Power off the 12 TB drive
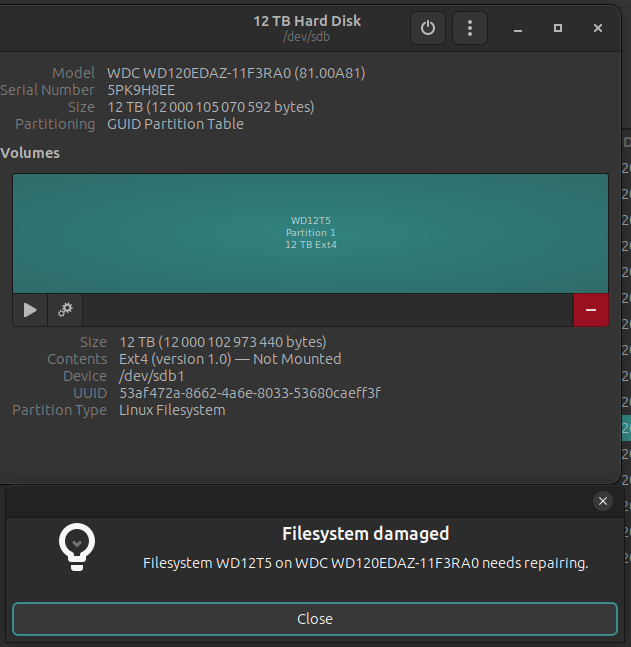Viewport: 631px width, 647px height. click(x=428, y=28)
